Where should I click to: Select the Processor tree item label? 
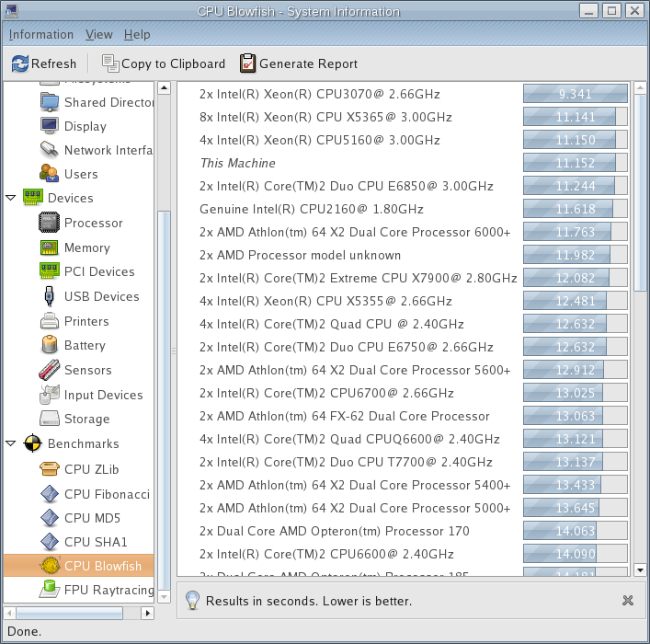click(x=93, y=223)
